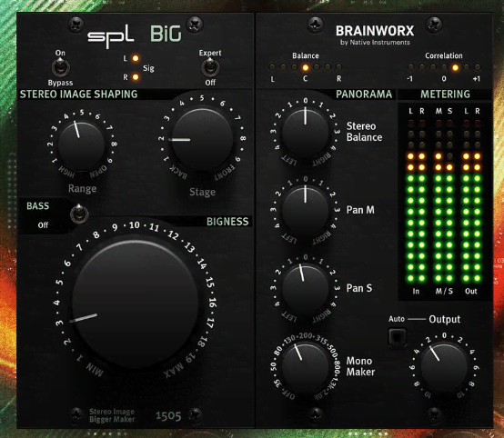504x438 pixels.
Task: Click the Stereo Balance knob
Action: (x=306, y=132)
